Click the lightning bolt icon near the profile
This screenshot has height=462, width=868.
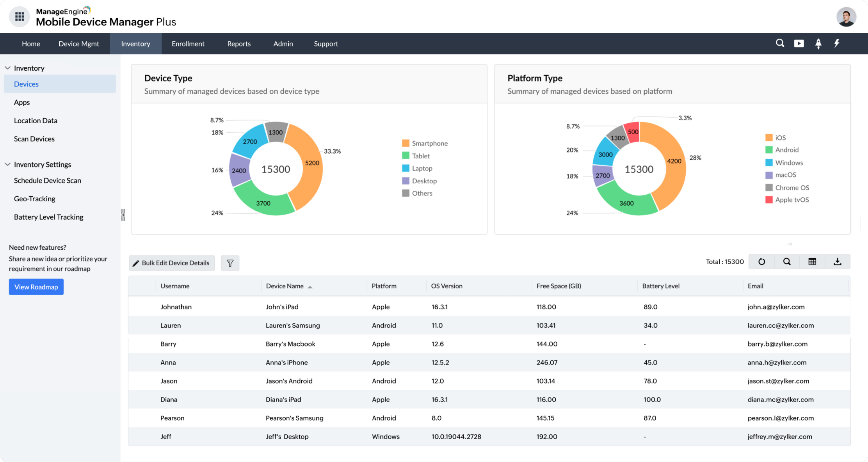[836, 43]
